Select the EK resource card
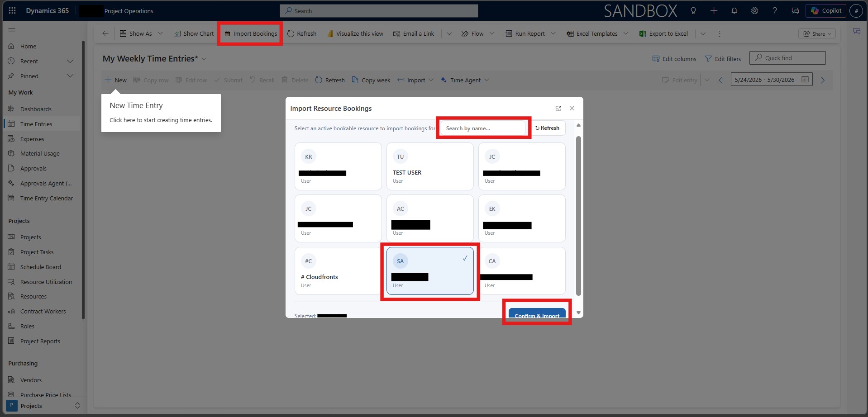 pyautogui.click(x=522, y=218)
